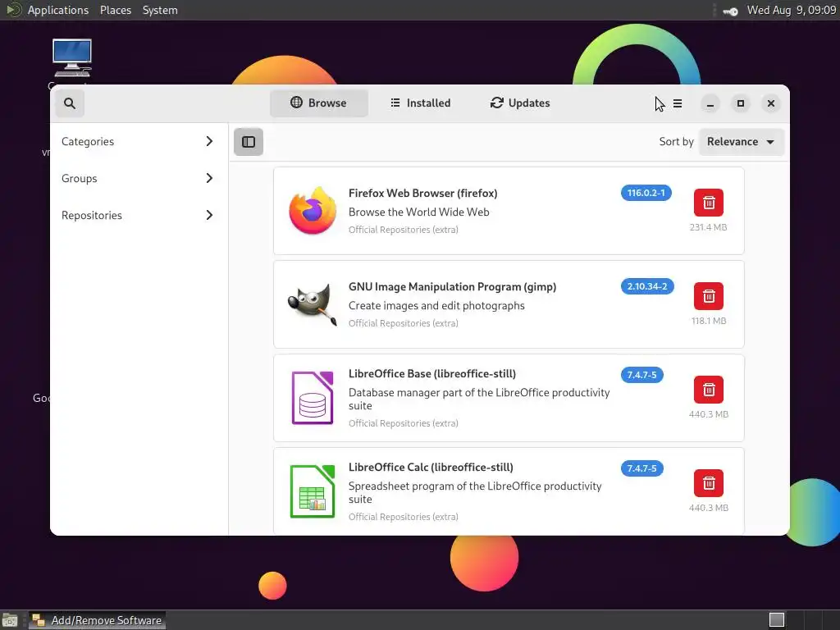This screenshot has height=630, width=840.
Task: Open the search magnifier button
Action: 70,103
